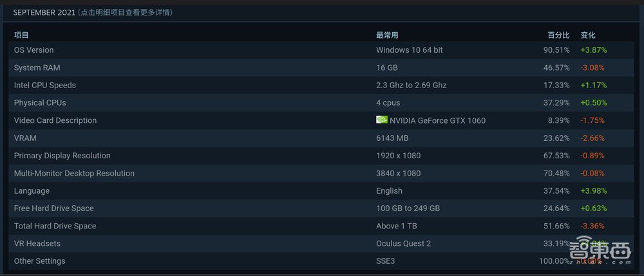Expand the OS Version row
This screenshot has width=644, height=276.
pos(34,50)
